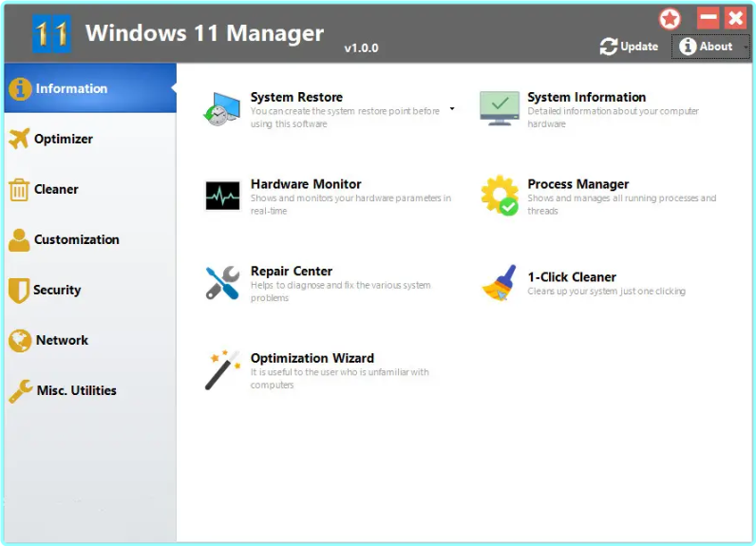Viewport: 756px width, 546px height.
Task: Launch Process Manager via its gear icon
Action: [x=500, y=196]
